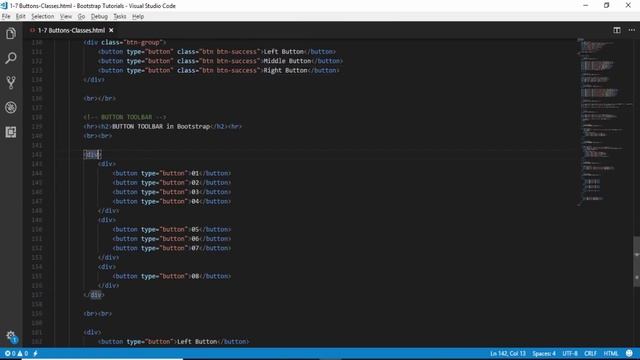Click the highlighted closing div on line 157

point(96,295)
